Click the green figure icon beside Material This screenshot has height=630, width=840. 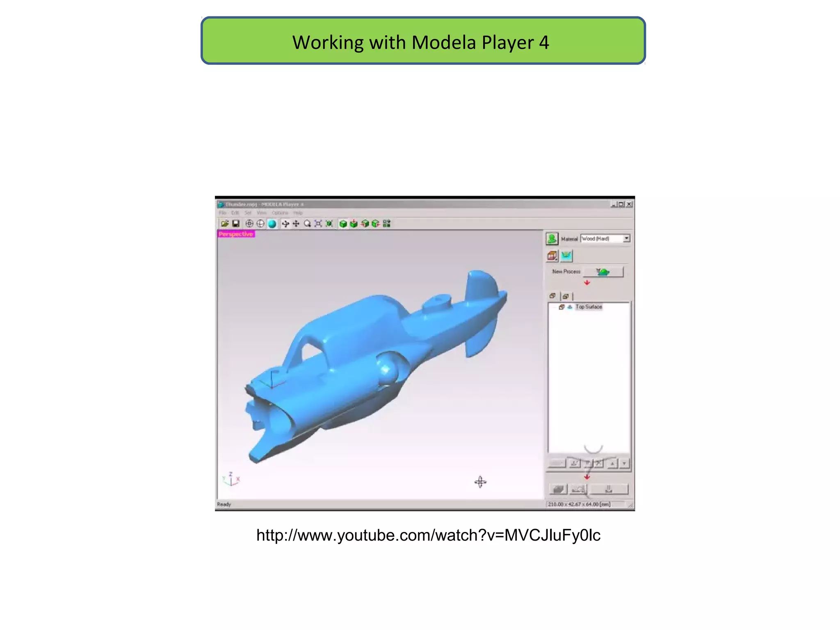coord(552,238)
